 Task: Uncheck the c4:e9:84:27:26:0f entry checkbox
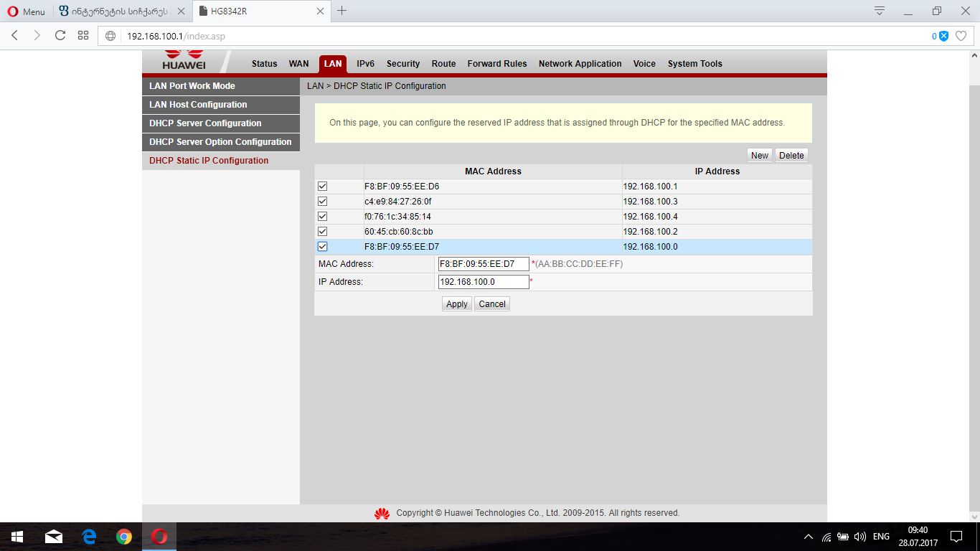(323, 202)
